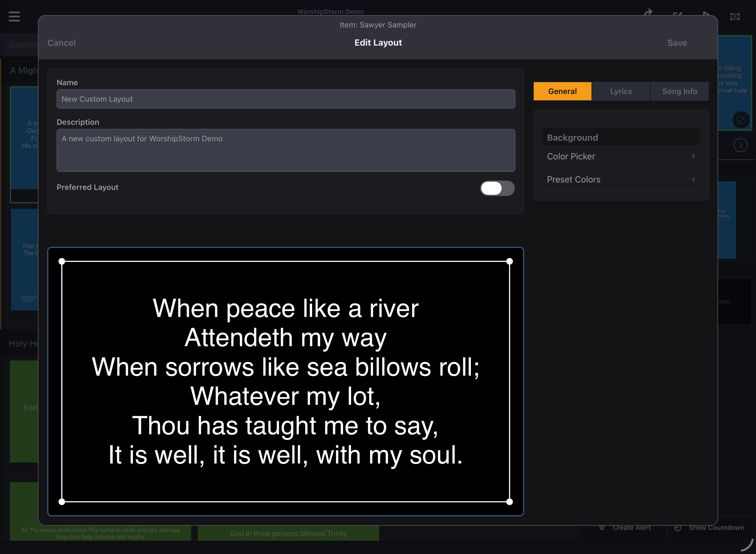Viewport: 756px width, 554px height.
Task: Save the custom layout
Action: coord(677,43)
